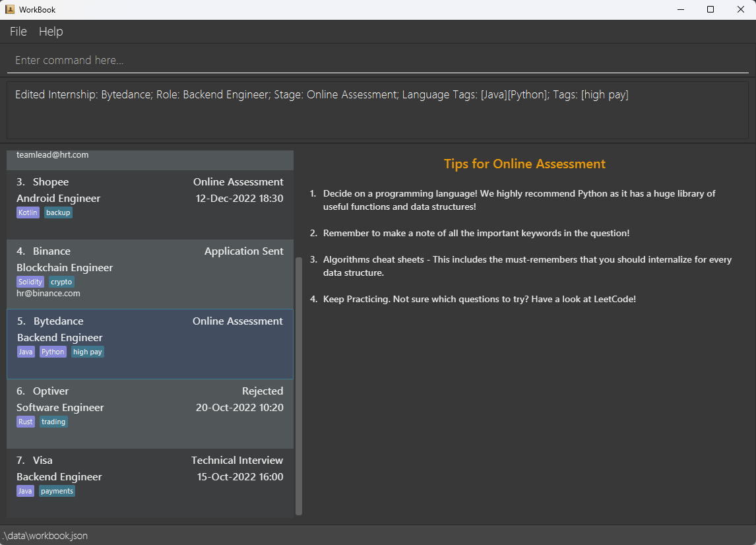Click the teamlead@hrt.com email
756x545 pixels.
click(53, 155)
